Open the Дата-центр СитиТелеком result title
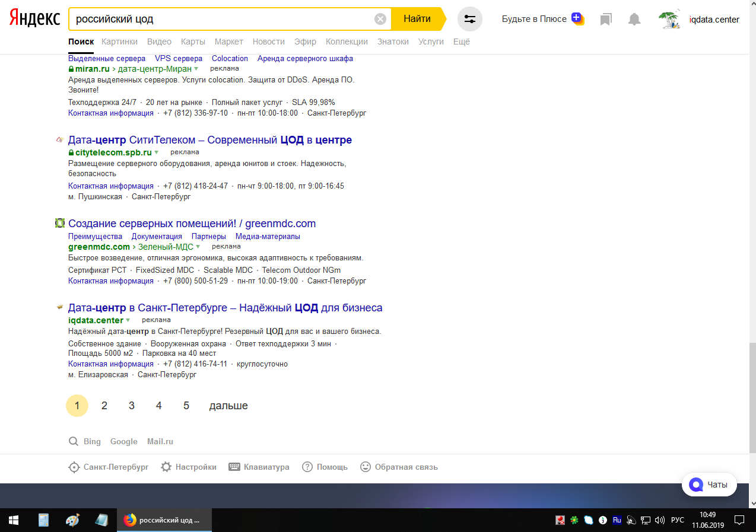The height and width of the screenshot is (532, 756). coord(210,140)
